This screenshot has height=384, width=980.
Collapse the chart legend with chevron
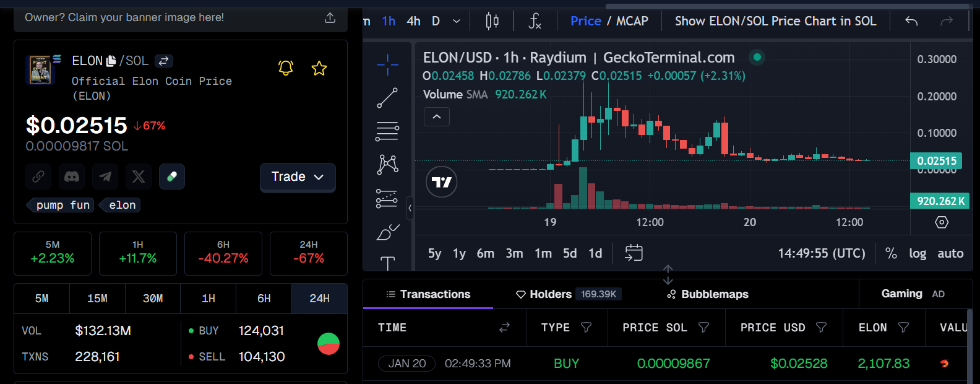[x=437, y=116]
